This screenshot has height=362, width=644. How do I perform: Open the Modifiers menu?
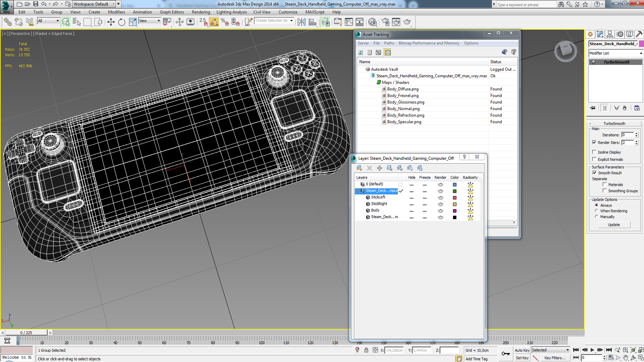pyautogui.click(x=116, y=12)
